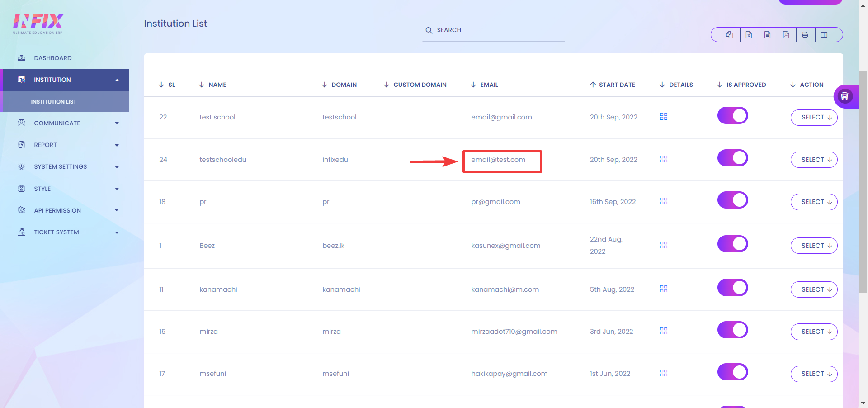Open details grid icon for testschooledu

[664, 159]
